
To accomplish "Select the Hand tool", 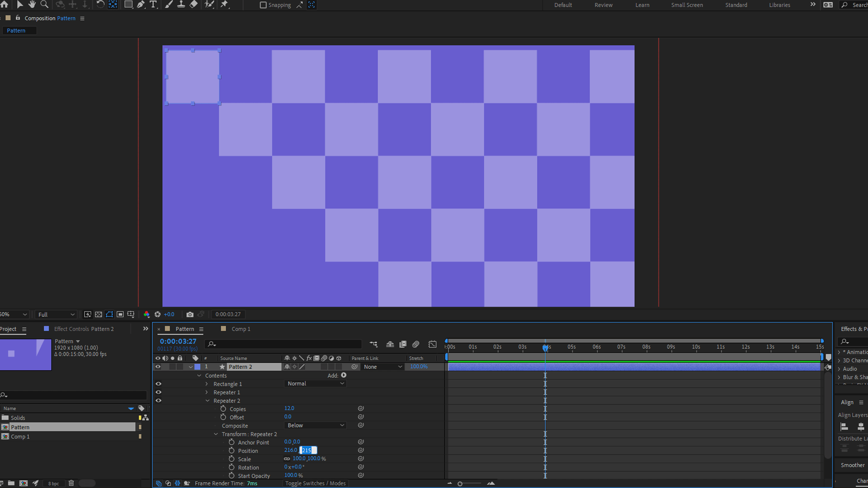I will 32,5.
